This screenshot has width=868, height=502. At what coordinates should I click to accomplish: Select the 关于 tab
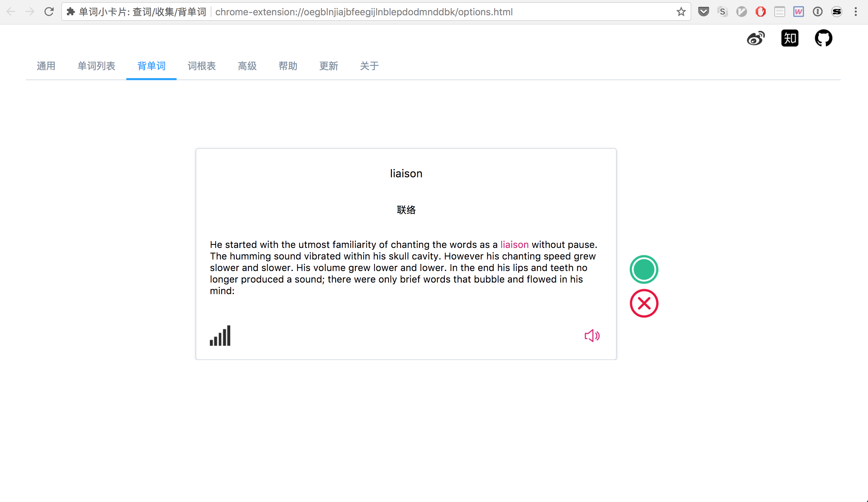click(x=369, y=66)
